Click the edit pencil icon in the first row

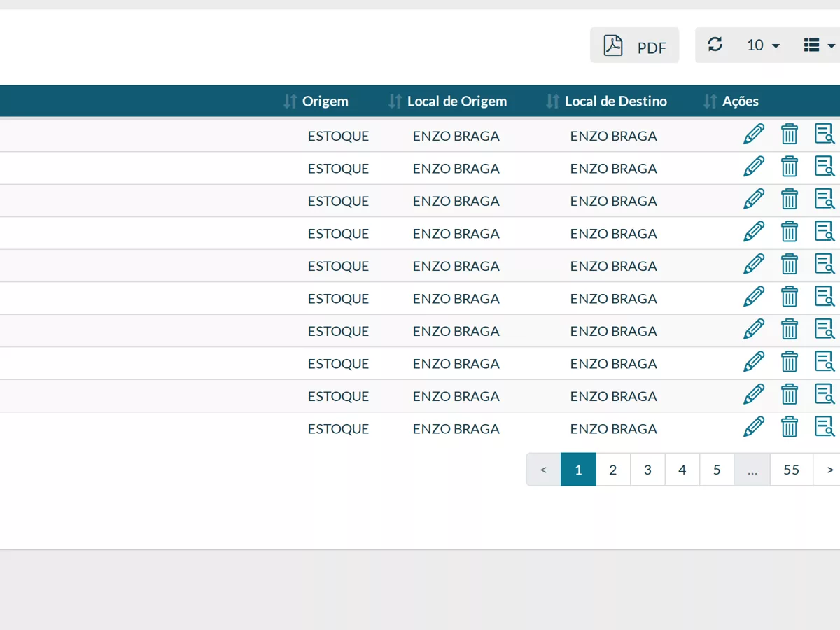click(x=754, y=134)
